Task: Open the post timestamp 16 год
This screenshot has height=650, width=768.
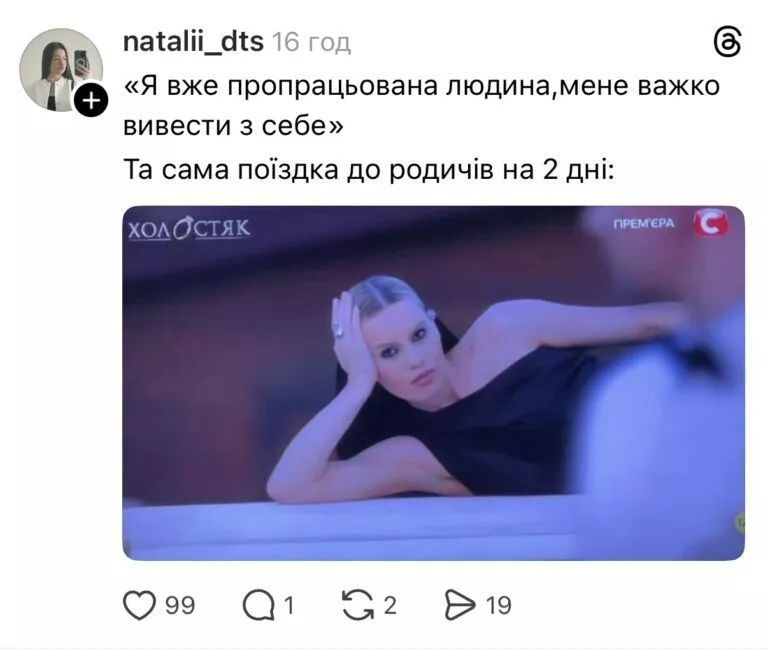Action: (x=312, y=43)
